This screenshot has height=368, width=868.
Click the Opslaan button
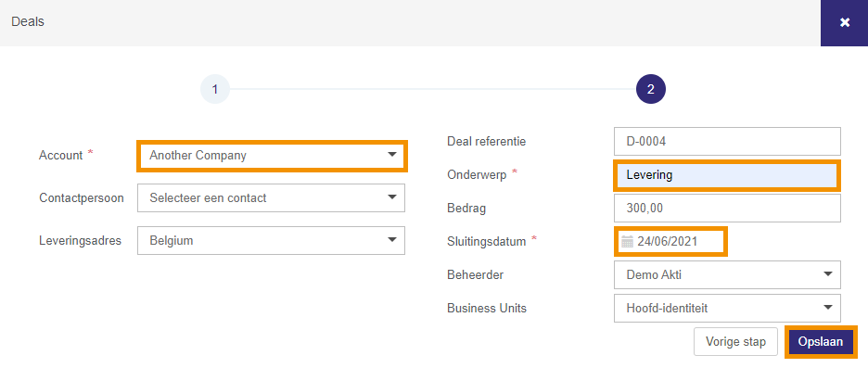click(821, 342)
